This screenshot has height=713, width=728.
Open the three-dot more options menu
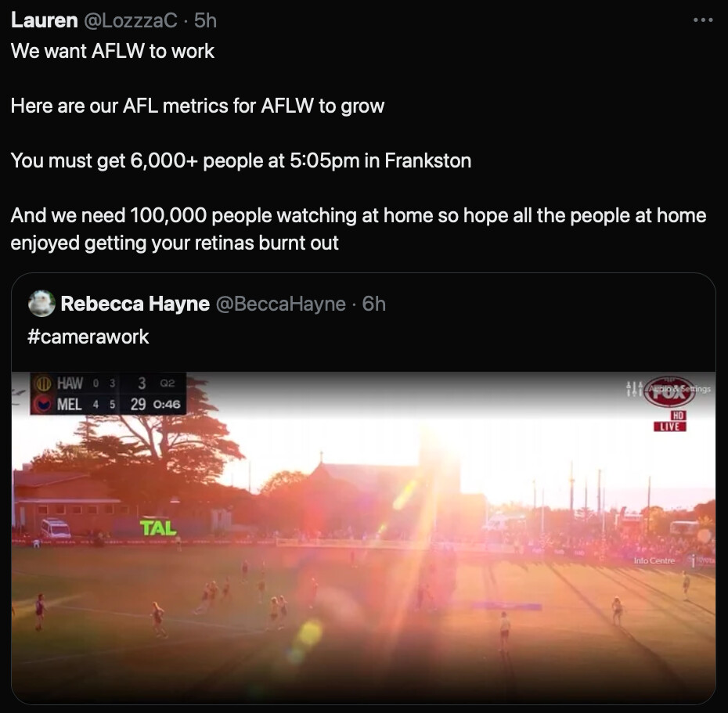point(702,20)
